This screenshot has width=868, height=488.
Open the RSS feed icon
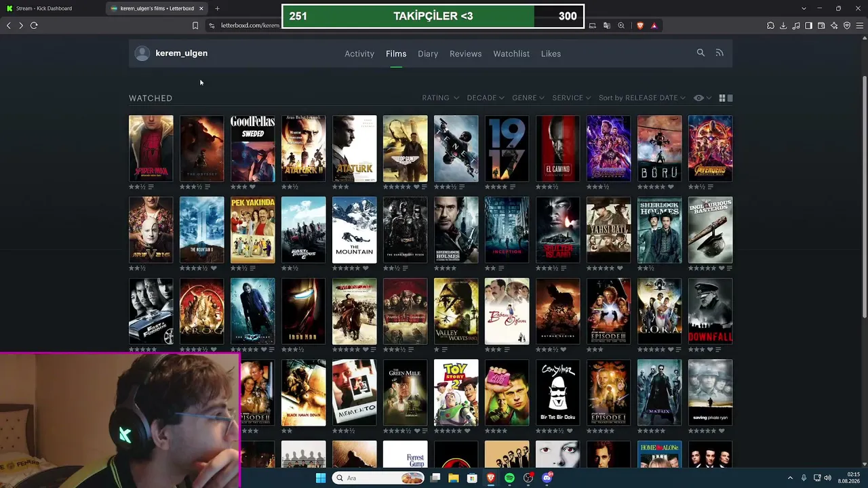click(x=719, y=53)
